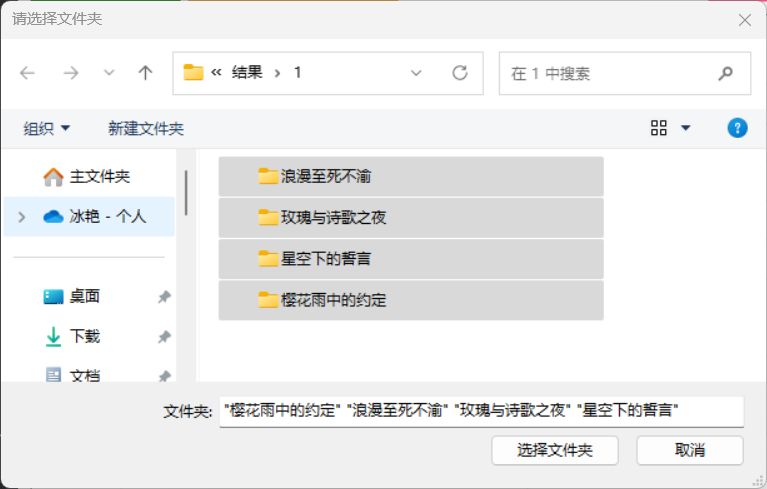Viewport: 767px width, 489px height.
Task: Open the 组织 menu
Action: point(46,129)
